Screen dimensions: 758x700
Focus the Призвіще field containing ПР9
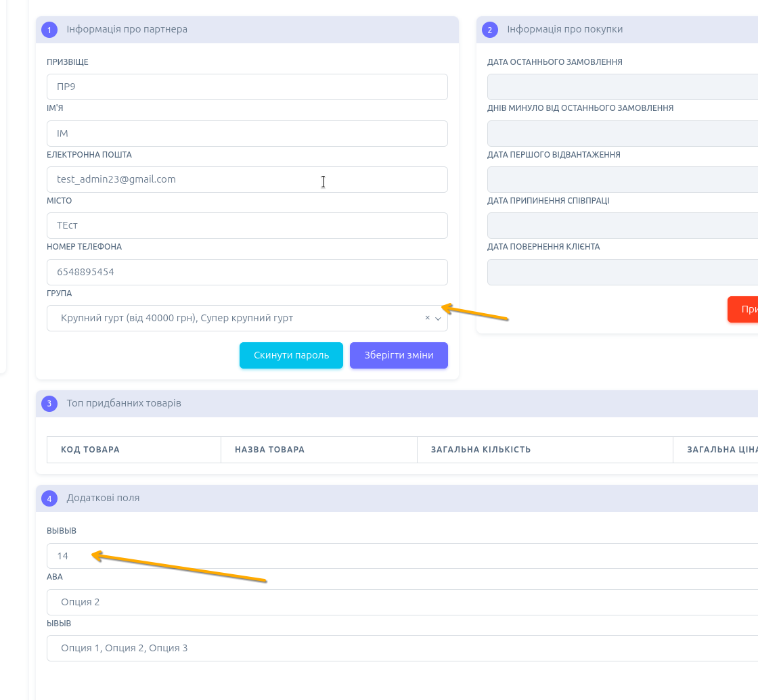(x=247, y=87)
